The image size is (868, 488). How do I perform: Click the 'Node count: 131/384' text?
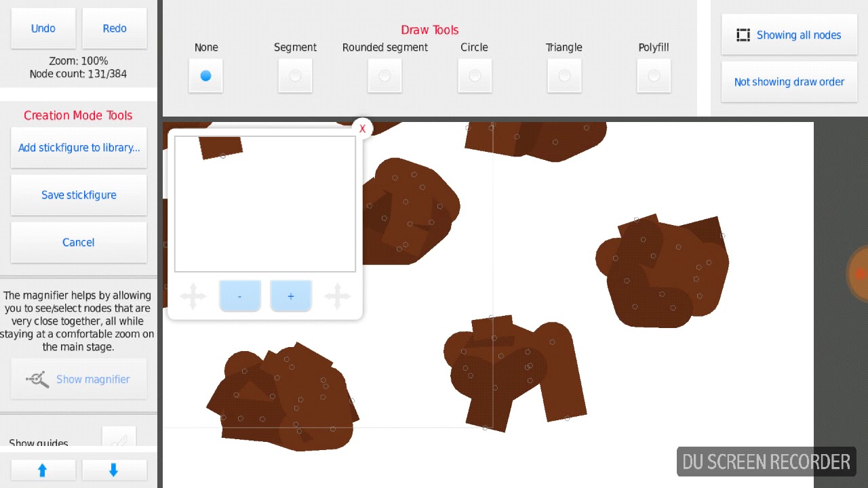(x=78, y=74)
